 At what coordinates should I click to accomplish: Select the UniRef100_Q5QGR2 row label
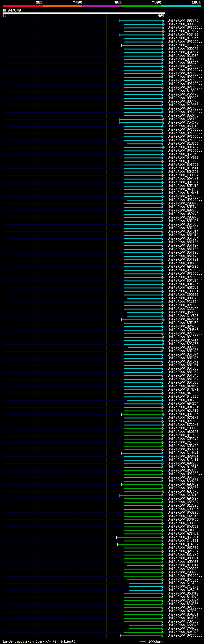[183, 49]
